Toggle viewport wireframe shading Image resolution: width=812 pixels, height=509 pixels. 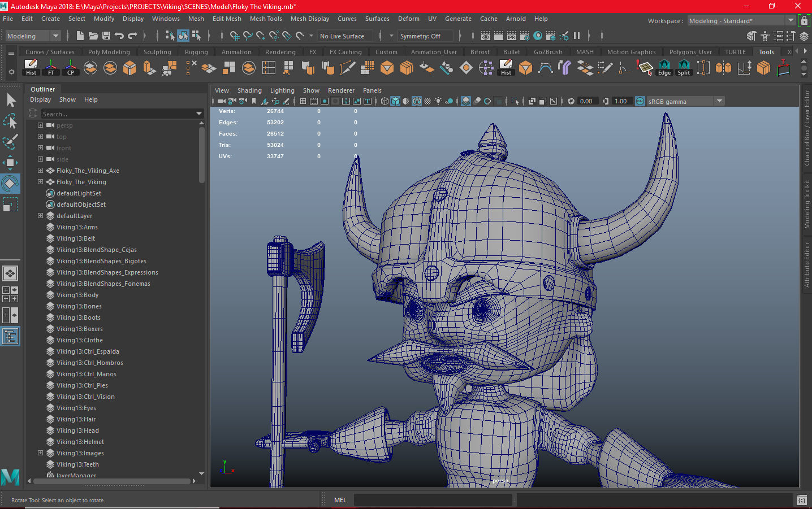click(385, 101)
